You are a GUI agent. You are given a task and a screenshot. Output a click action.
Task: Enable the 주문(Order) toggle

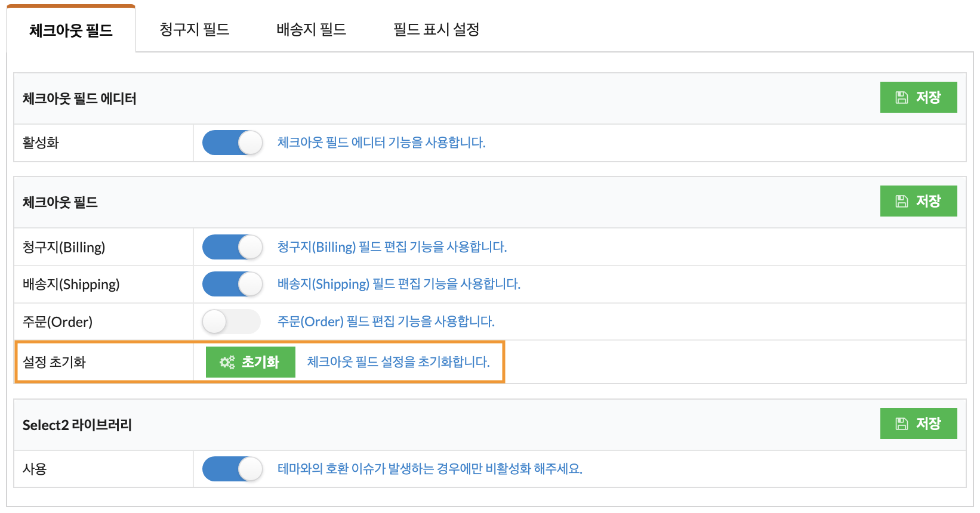point(232,322)
